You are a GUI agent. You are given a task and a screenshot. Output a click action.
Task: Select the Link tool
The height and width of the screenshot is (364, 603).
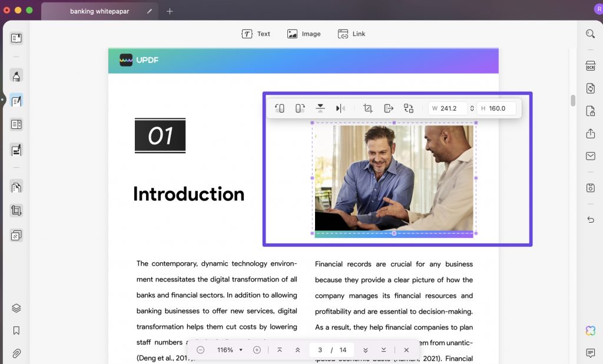pyautogui.click(x=351, y=34)
